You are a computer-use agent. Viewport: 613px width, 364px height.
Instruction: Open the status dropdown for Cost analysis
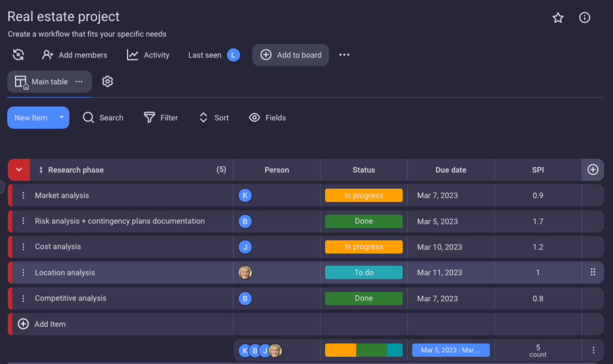pos(363,246)
